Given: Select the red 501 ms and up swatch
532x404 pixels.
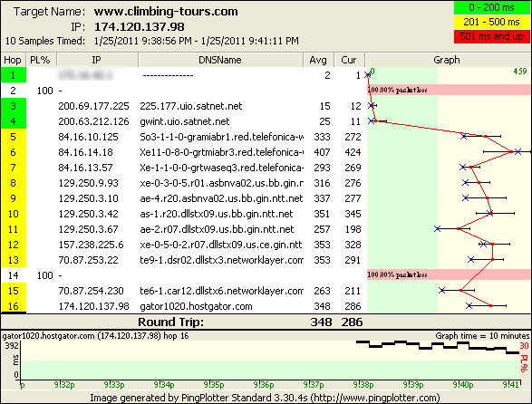Looking at the screenshot, I should pos(491,36).
